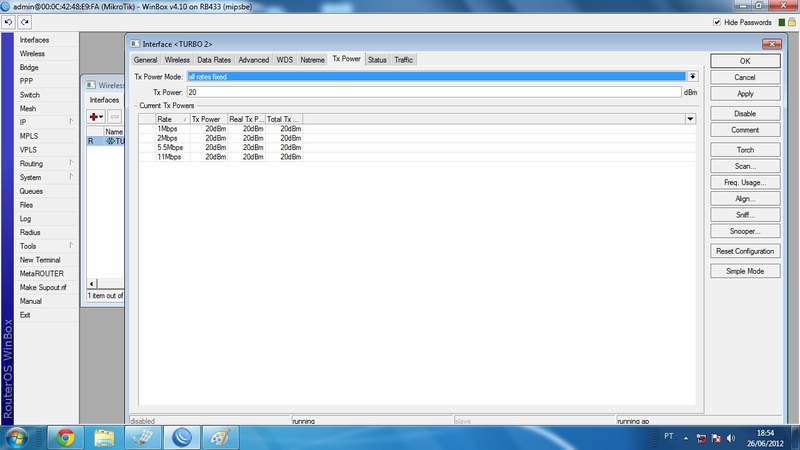The image size is (800, 450).
Task: Click the green status square icon
Action: [782, 22]
